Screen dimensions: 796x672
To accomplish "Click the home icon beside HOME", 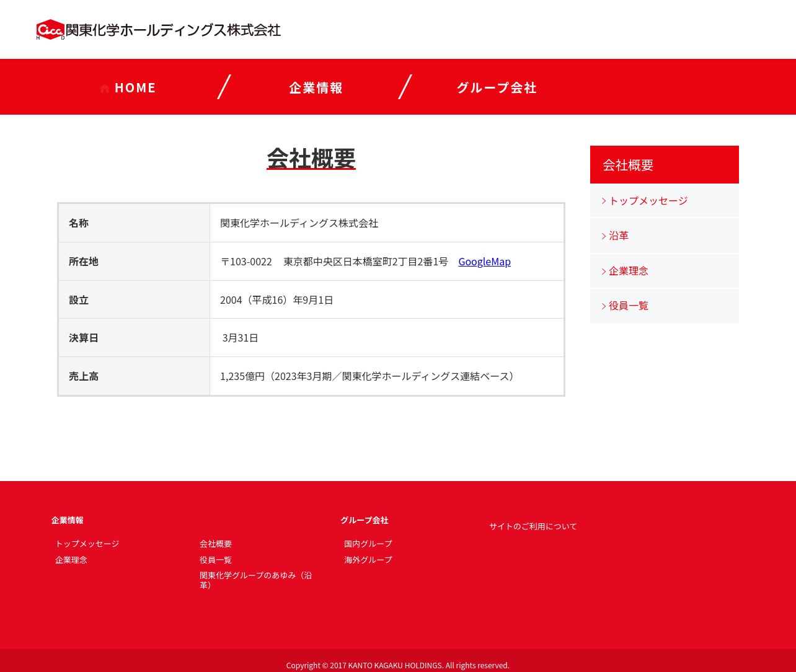I will point(105,88).
